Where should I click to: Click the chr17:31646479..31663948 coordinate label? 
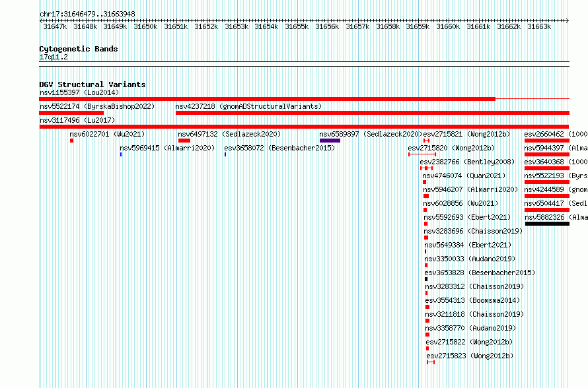tap(87, 15)
